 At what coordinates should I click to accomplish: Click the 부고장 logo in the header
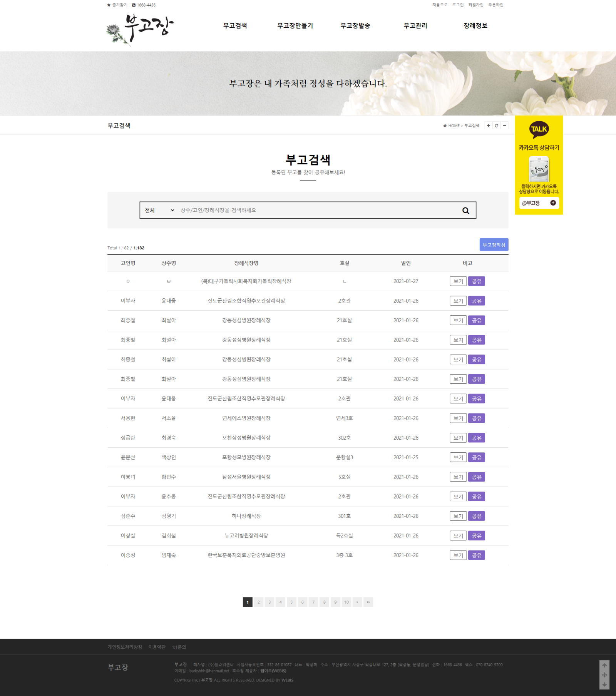pos(140,29)
